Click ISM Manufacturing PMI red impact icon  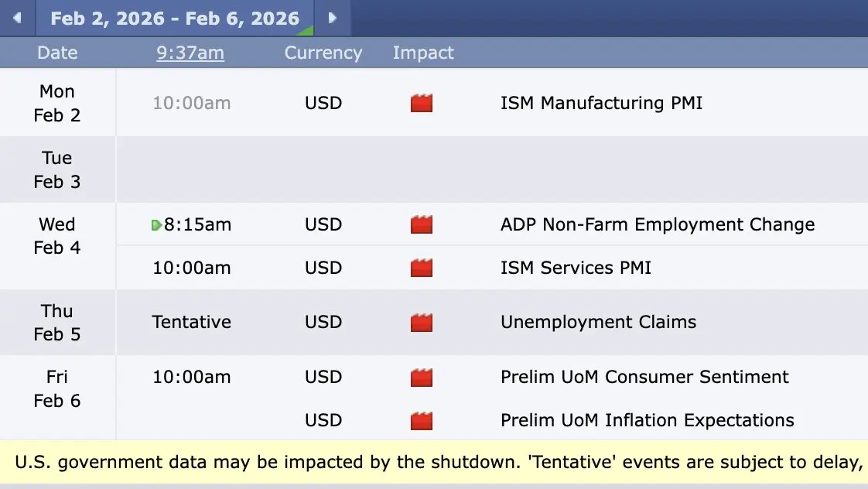tap(422, 103)
